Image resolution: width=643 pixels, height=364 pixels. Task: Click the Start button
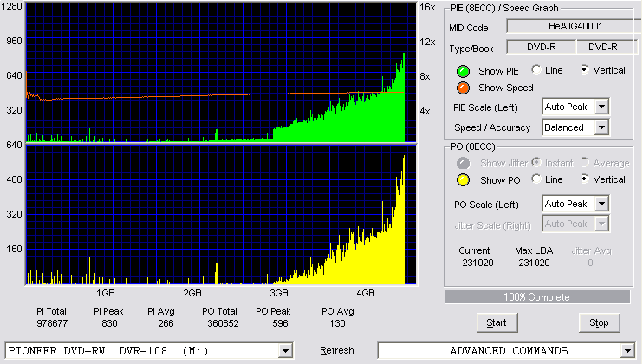[x=497, y=323]
